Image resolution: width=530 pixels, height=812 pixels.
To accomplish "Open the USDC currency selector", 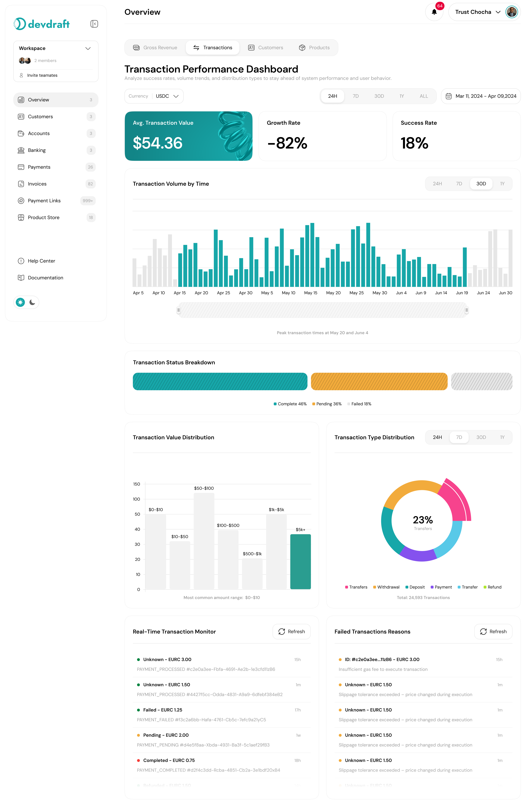I will [x=166, y=96].
